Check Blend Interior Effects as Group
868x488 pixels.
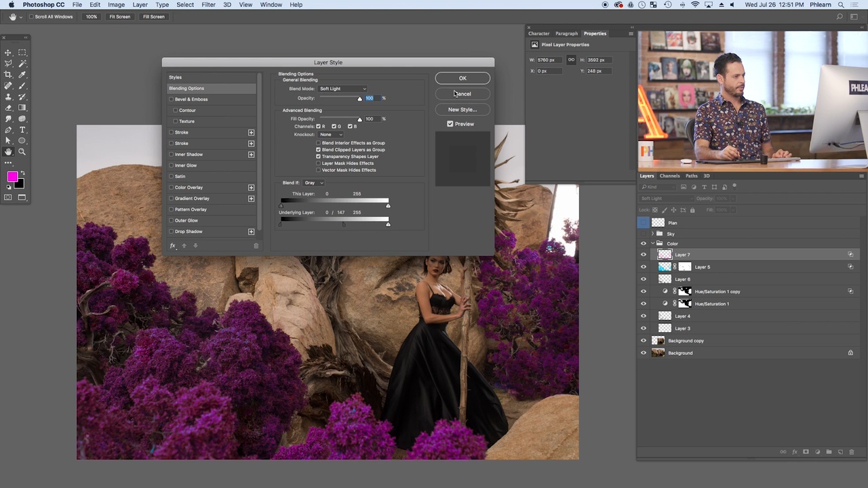[319, 143]
